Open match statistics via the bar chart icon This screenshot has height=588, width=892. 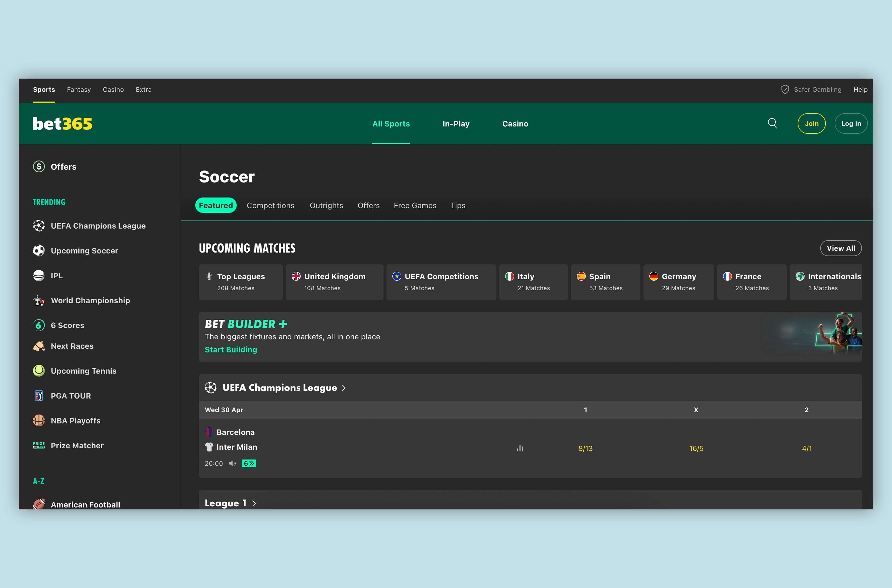pyautogui.click(x=520, y=448)
